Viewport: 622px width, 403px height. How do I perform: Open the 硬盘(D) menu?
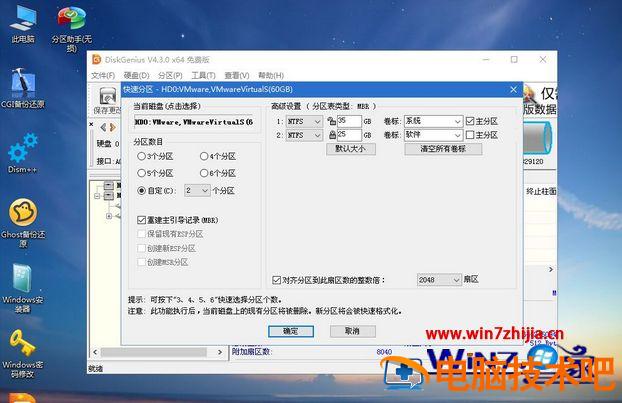136,75
